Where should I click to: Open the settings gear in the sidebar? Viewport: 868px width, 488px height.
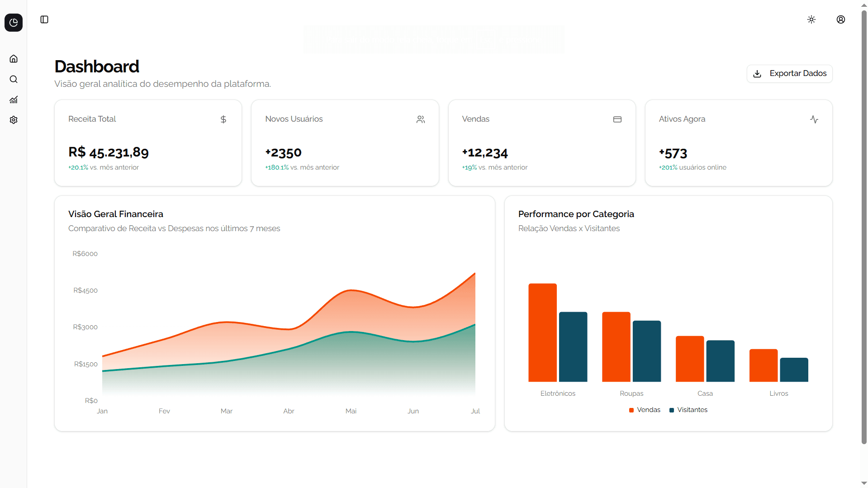[x=14, y=120]
